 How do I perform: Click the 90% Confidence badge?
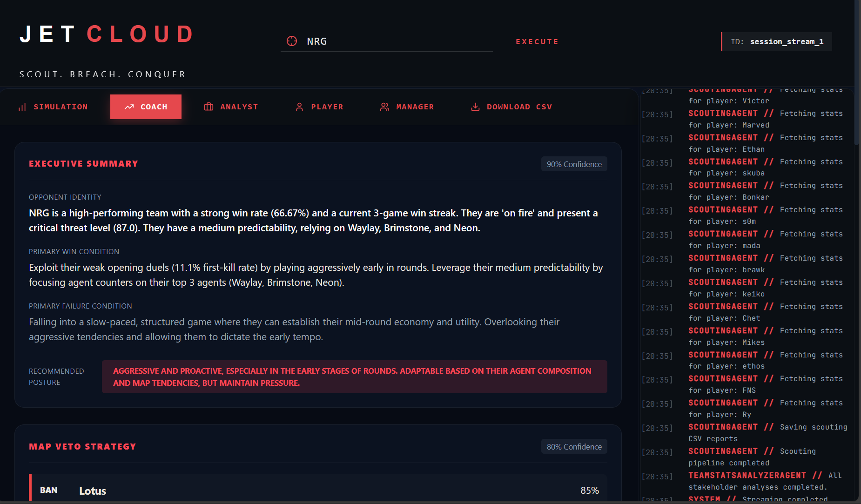[x=574, y=164]
